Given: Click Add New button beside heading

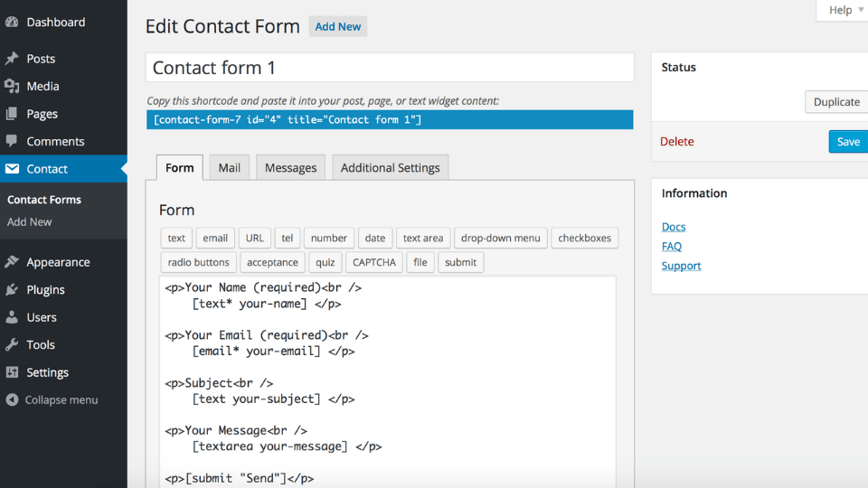Looking at the screenshot, I should [337, 26].
